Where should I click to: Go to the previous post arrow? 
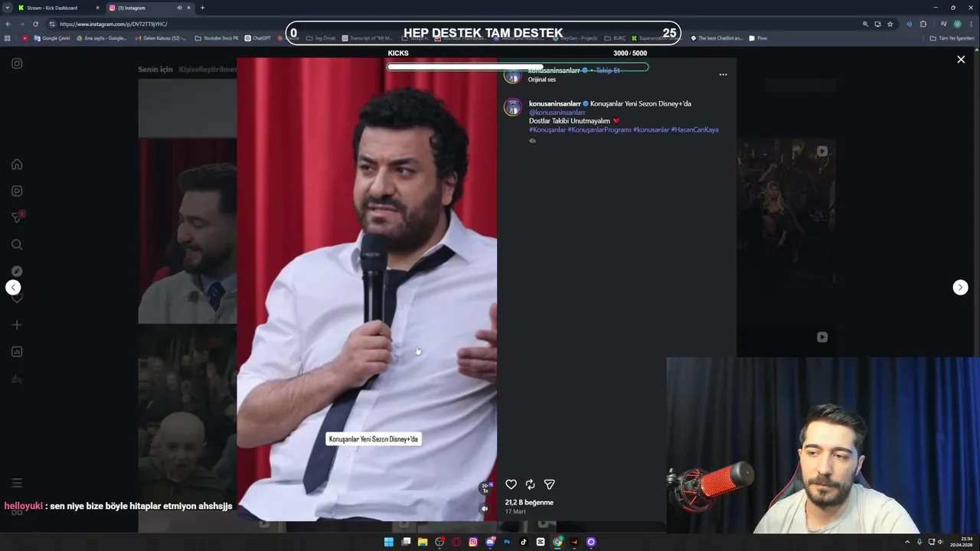[13, 288]
